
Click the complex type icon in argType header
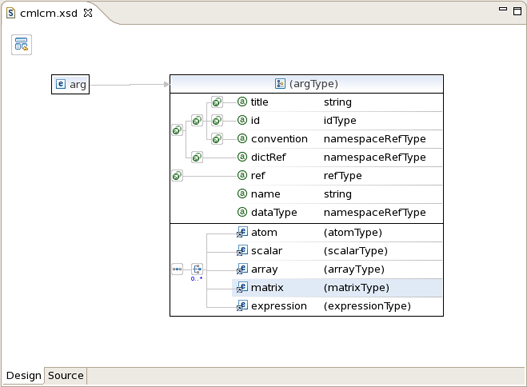click(280, 83)
